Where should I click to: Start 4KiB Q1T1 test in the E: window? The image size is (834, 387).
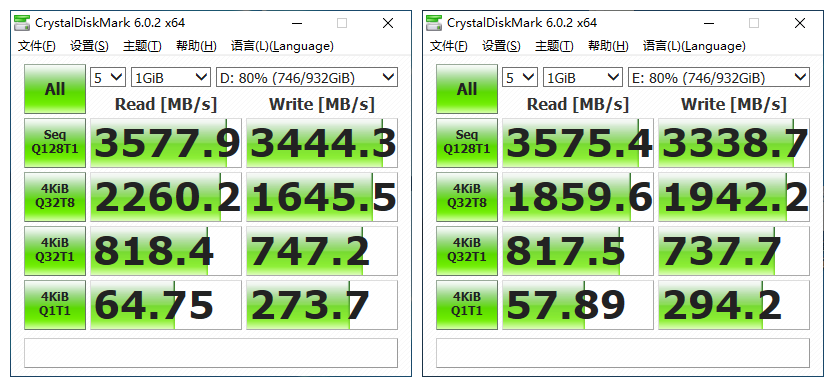click(x=467, y=305)
